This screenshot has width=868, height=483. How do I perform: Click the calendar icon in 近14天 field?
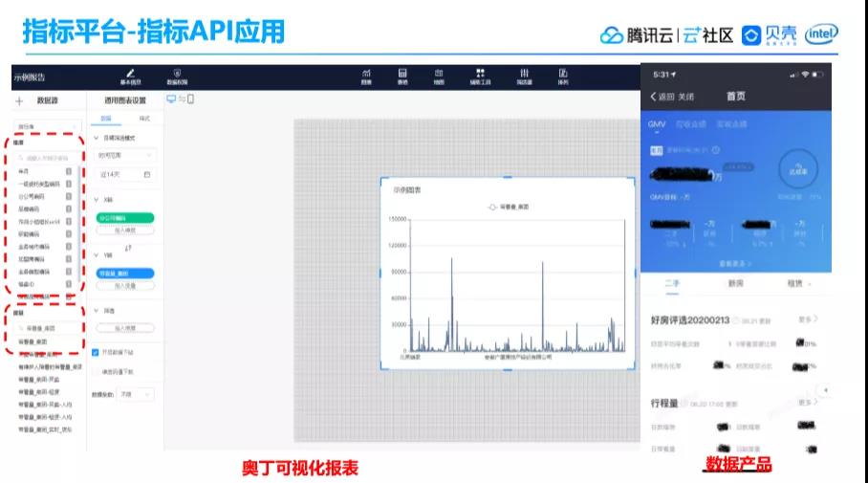point(146,174)
